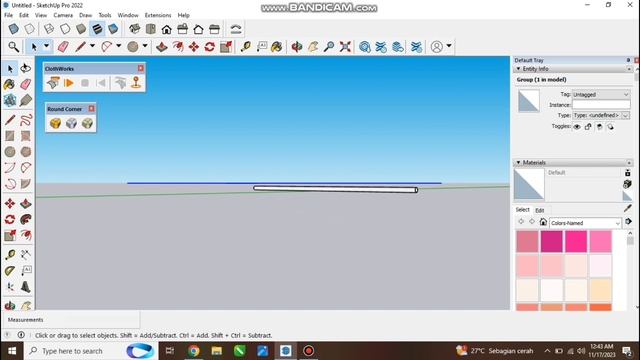Screen dimensions: 640x360
Task: Close the Round Corner toolbar
Action: 91,109
